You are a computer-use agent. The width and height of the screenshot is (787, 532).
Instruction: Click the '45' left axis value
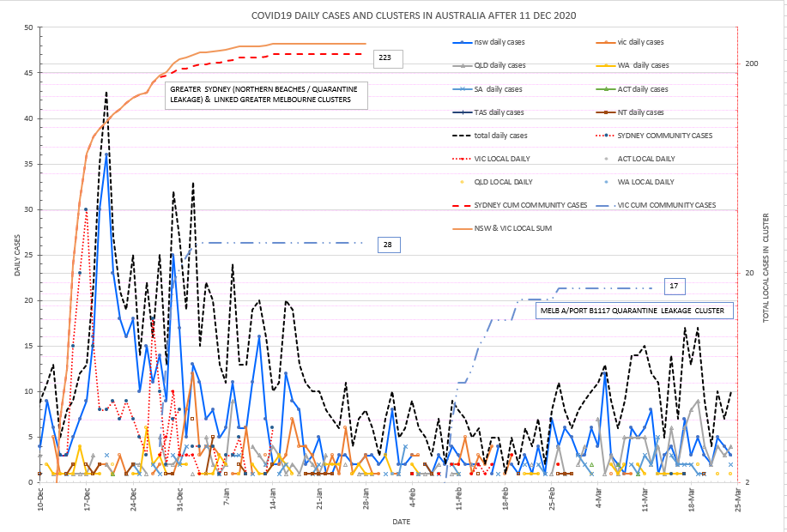[29, 73]
